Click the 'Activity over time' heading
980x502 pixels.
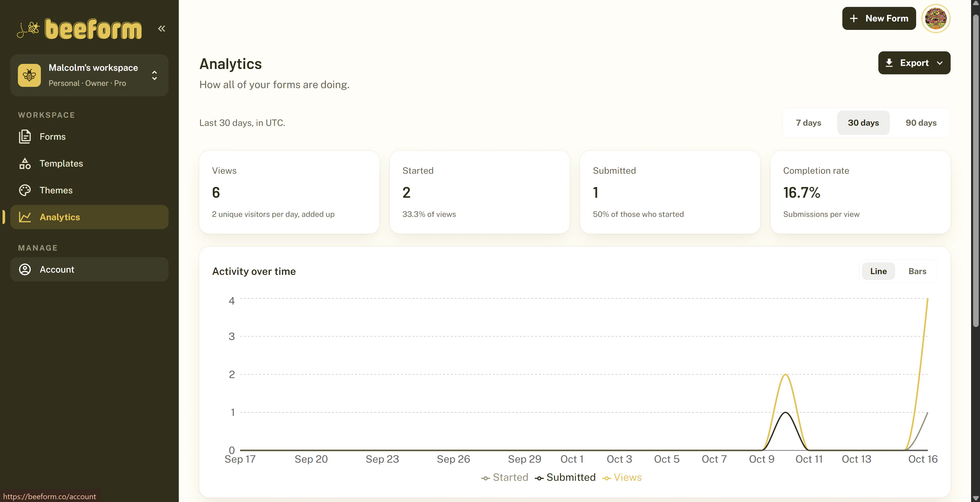point(254,271)
